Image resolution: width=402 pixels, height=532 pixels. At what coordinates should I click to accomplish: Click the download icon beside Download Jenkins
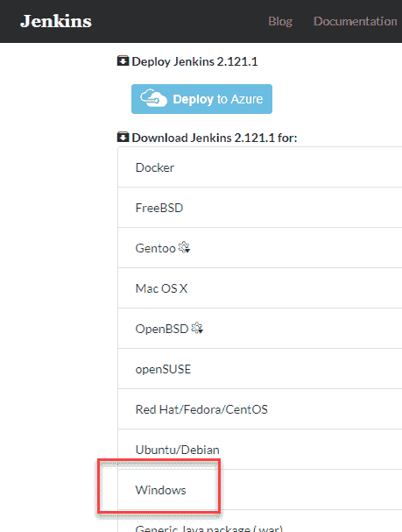(123, 137)
